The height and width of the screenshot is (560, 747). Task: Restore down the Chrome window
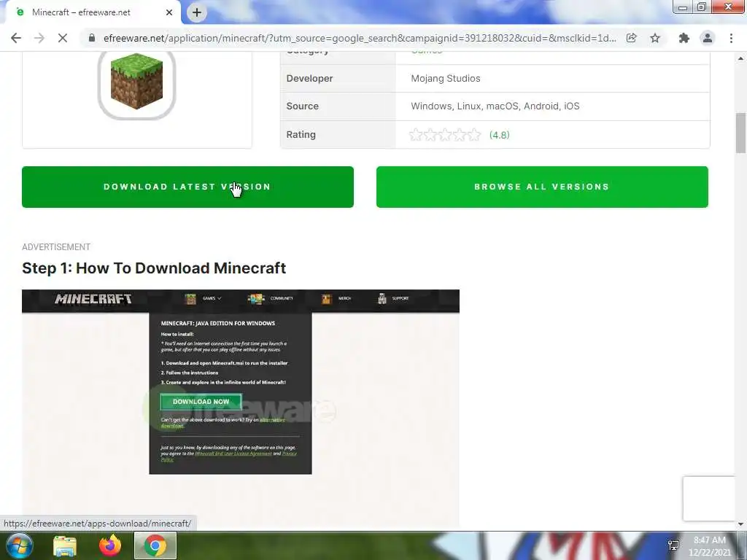point(702,7)
